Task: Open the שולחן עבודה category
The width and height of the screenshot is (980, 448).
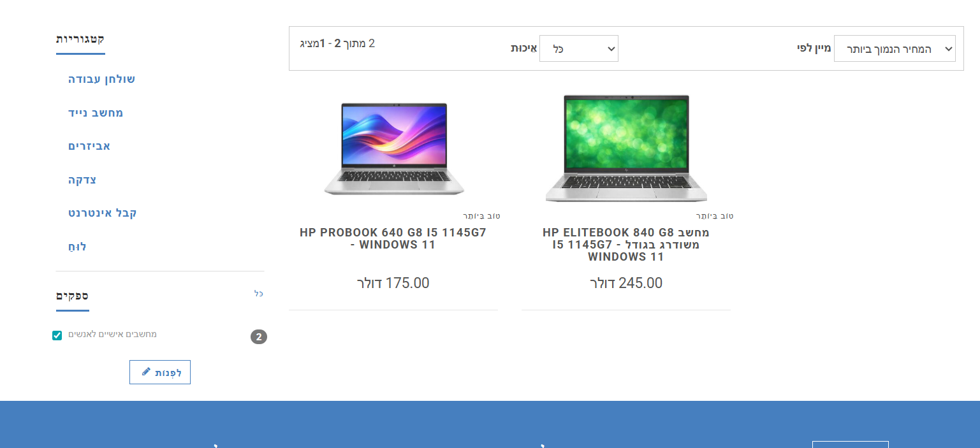Action: click(x=102, y=79)
